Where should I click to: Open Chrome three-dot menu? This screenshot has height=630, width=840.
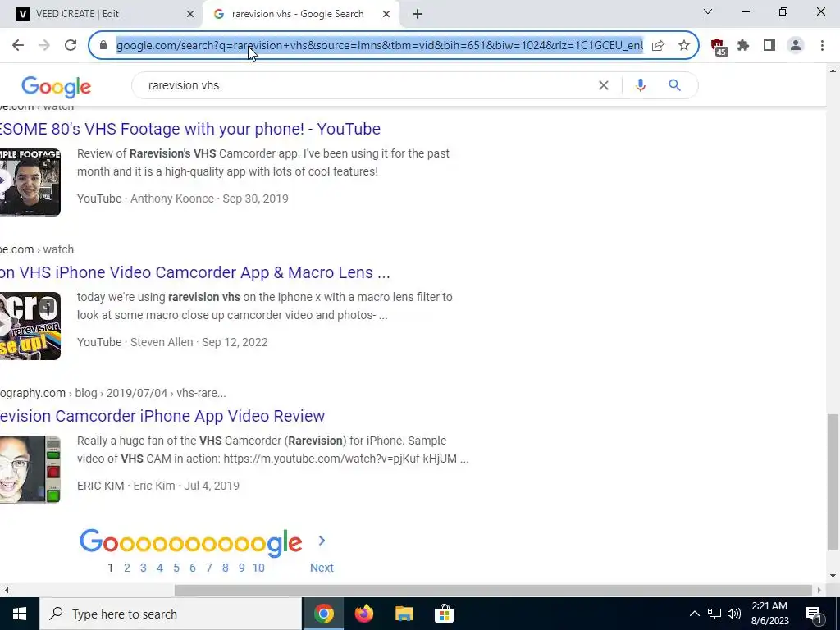tap(822, 45)
